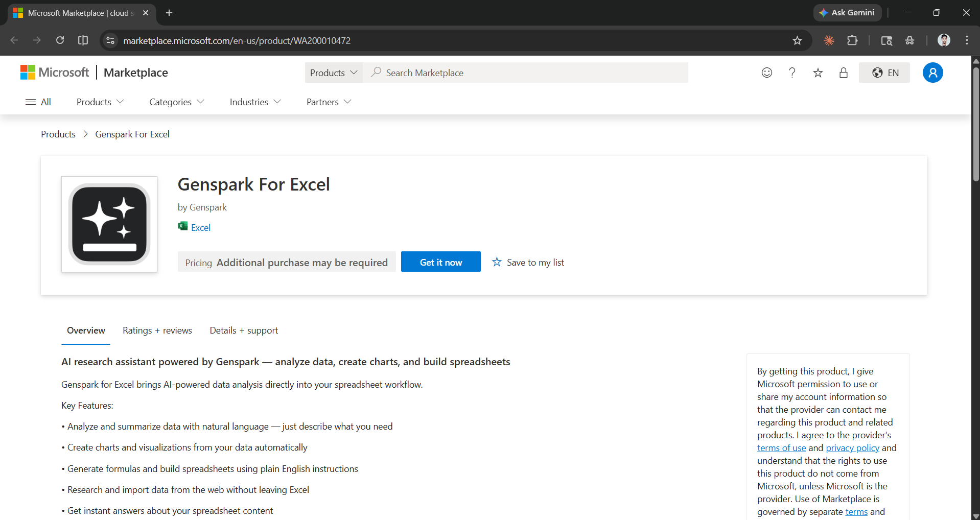
Task: Click the browser forward arrow
Action: [x=37, y=40]
